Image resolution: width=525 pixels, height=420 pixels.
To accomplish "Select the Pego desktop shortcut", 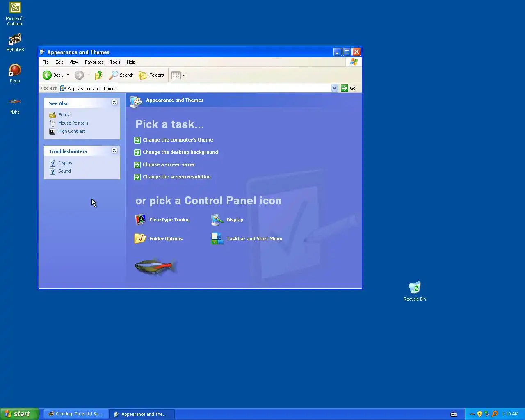I will (15, 74).
